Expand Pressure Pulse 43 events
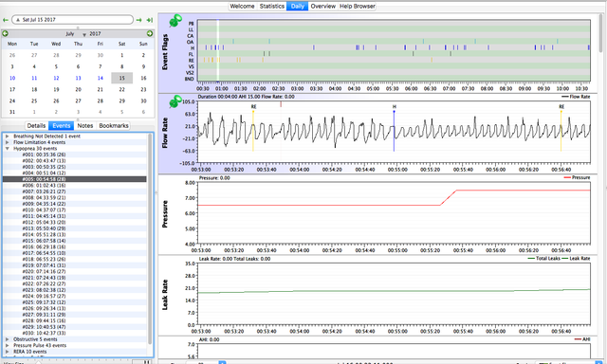The image size is (607, 364). pos(7,345)
